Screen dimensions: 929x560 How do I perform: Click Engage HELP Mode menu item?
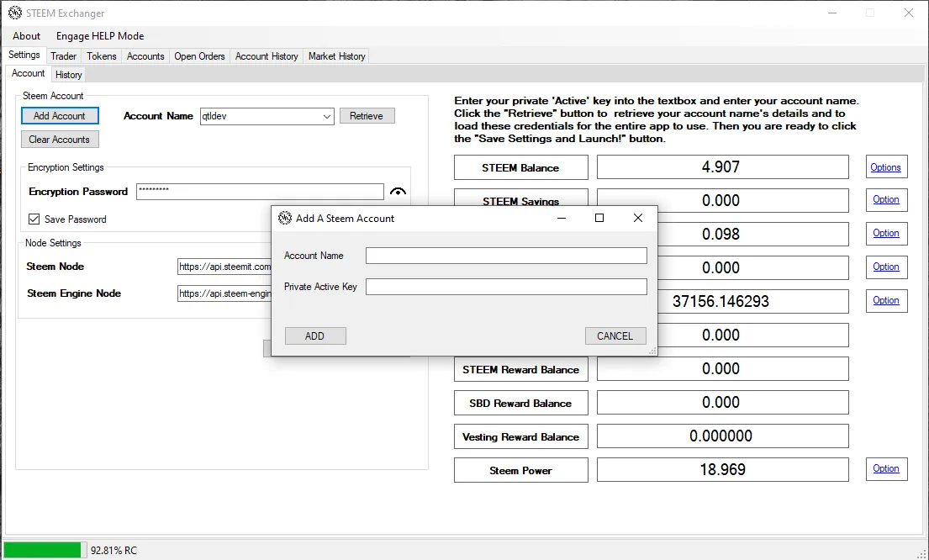coord(100,36)
